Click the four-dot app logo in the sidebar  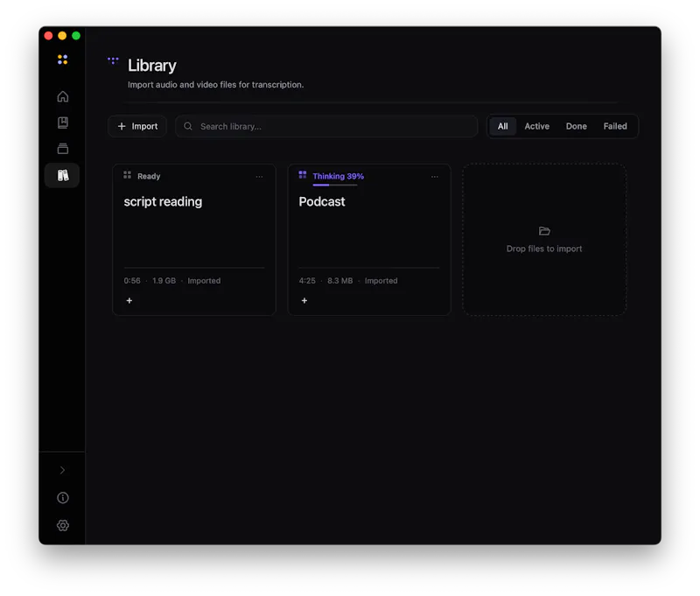point(62,60)
